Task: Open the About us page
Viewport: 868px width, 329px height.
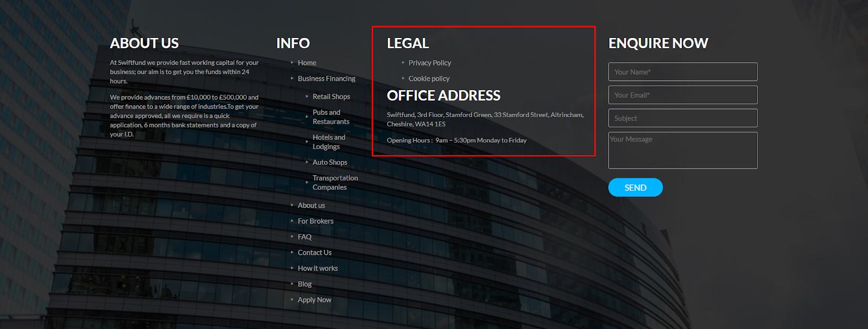Action: (311, 205)
